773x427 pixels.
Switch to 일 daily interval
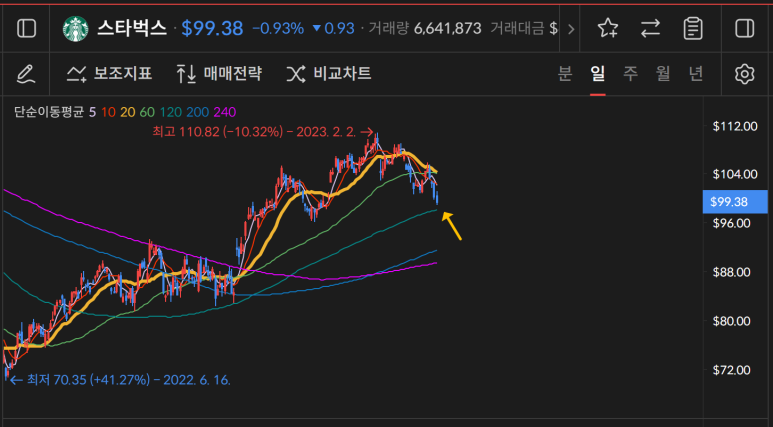click(x=597, y=74)
